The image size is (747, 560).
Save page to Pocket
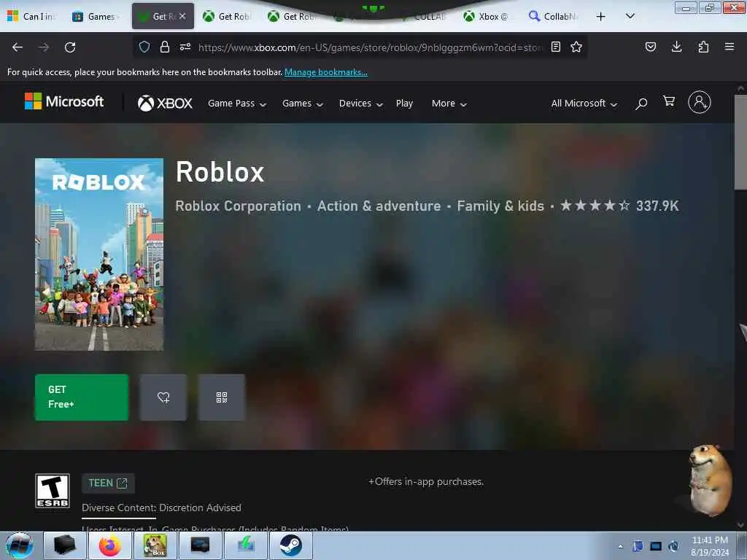650,47
